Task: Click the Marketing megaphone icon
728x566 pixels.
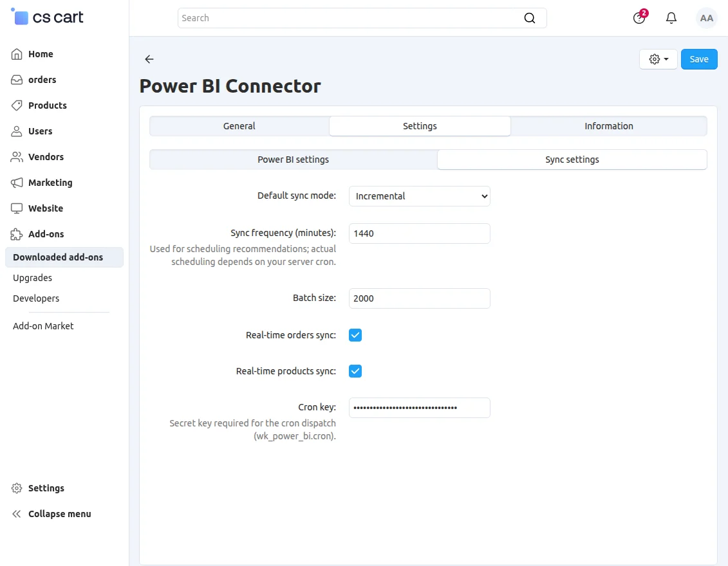Action: coord(17,183)
